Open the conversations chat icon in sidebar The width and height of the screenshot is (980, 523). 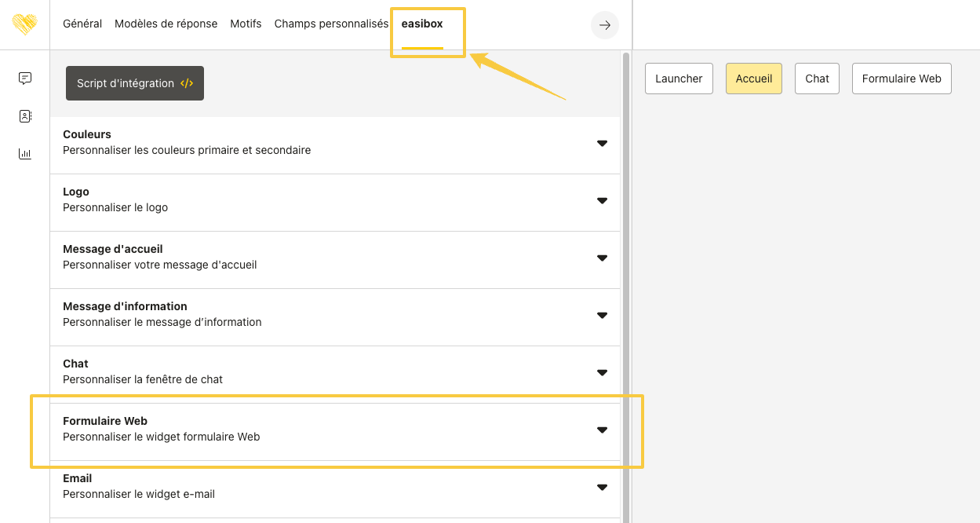click(x=25, y=79)
